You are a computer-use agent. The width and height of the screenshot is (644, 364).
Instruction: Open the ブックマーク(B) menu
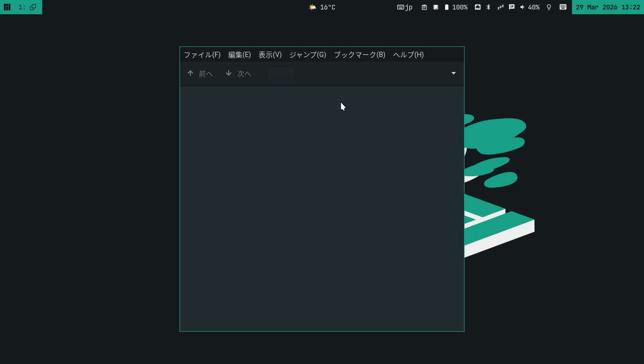click(359, 55)
